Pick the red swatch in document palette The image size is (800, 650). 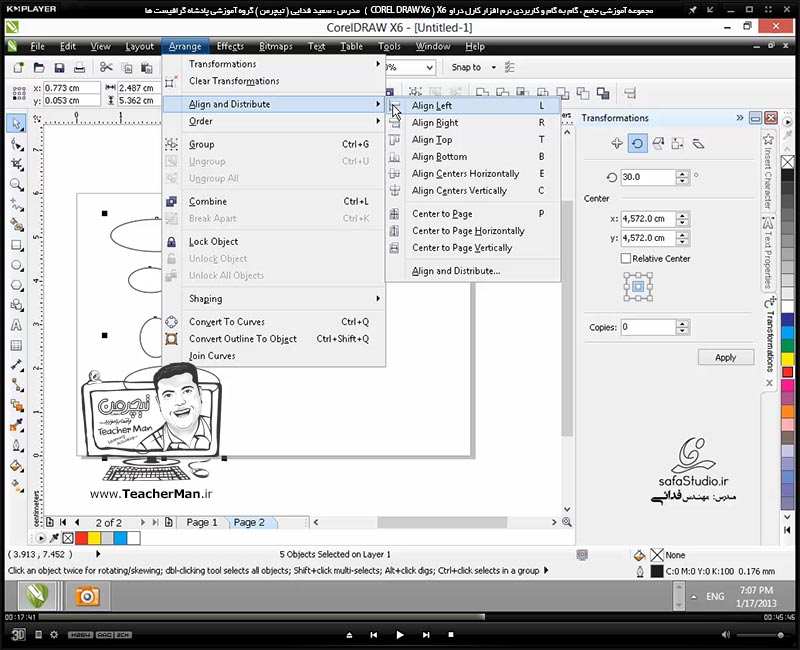pos(81,538)
